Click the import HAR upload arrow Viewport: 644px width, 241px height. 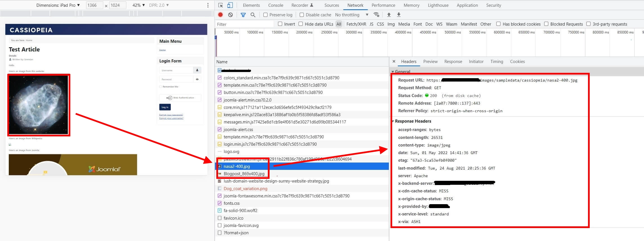click(x=389, y=15)
